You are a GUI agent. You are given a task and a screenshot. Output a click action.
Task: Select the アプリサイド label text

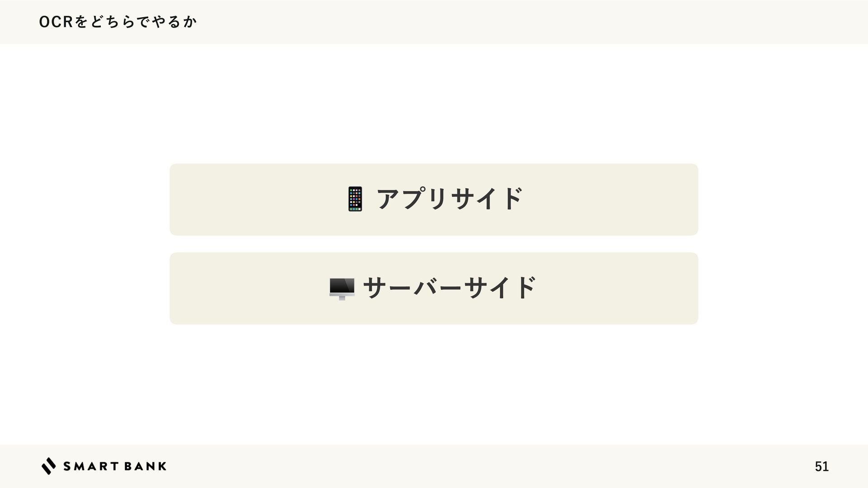click(x=450, y=199)
